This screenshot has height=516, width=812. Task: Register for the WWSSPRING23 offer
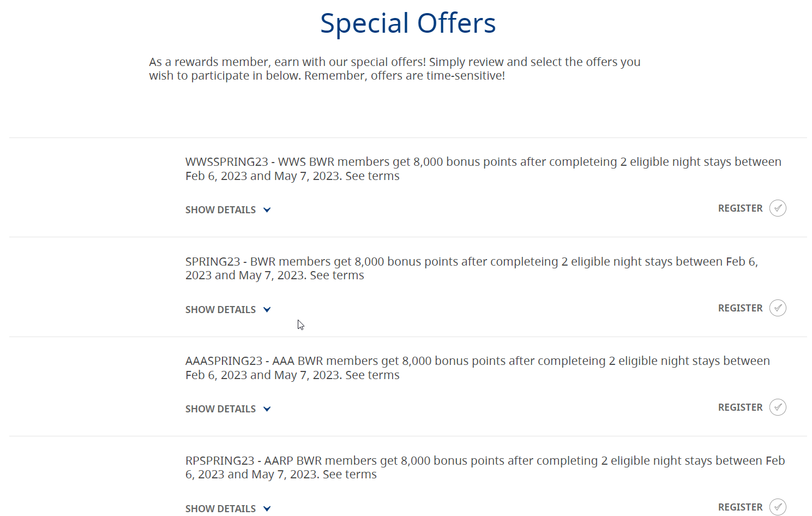click(740, 208)
